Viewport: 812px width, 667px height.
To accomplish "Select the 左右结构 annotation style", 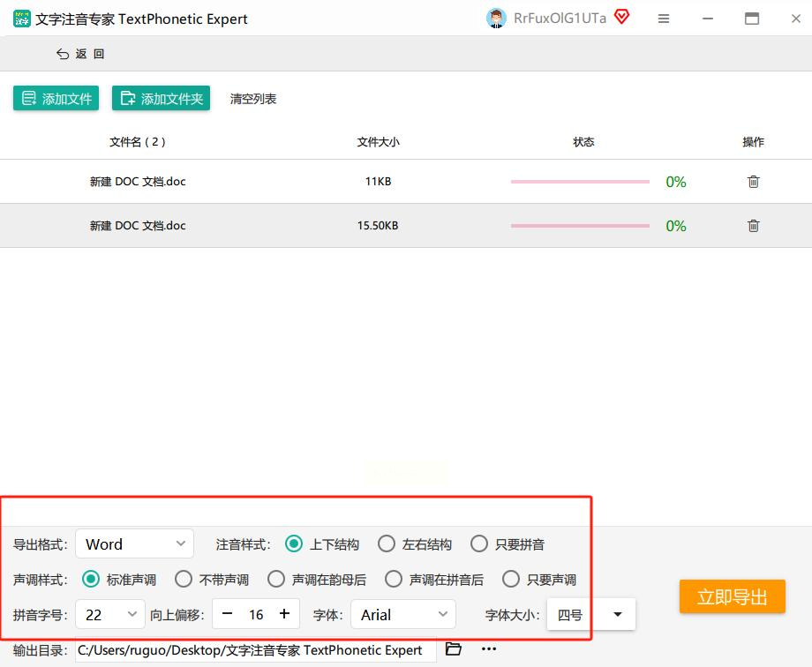I will [x=387, y=544].
